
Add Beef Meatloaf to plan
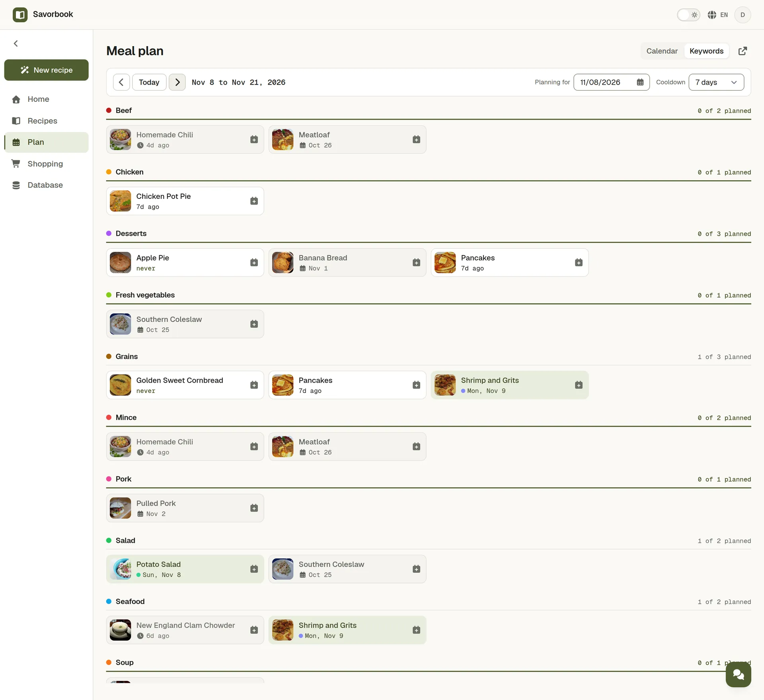[416, 140]
